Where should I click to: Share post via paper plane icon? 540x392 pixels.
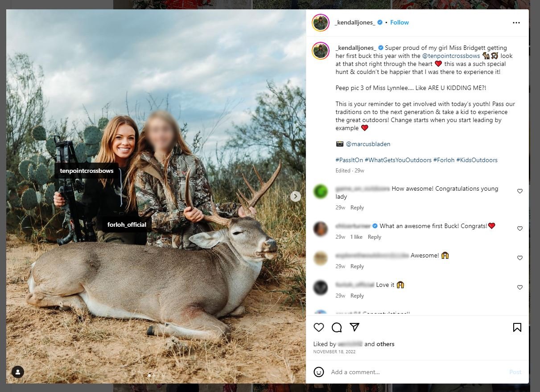pos(355,327)
